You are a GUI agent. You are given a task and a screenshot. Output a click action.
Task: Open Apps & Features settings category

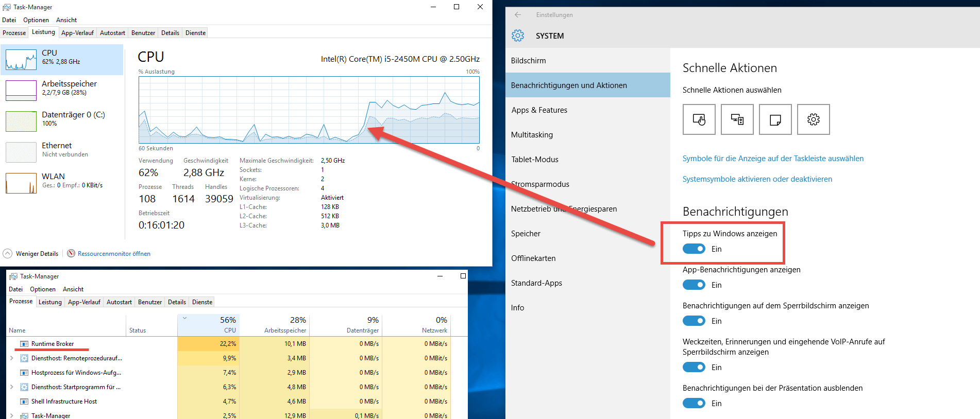(587, 110)
